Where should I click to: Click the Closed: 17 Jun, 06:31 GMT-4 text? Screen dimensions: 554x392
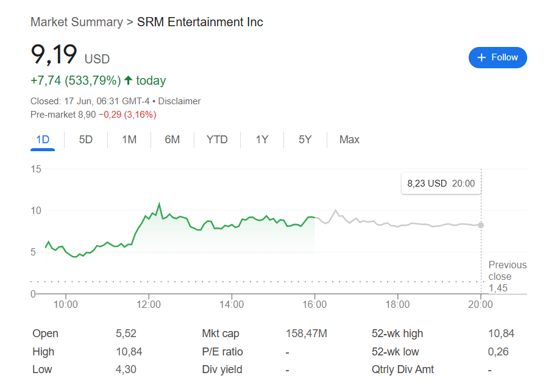point(90,101)
